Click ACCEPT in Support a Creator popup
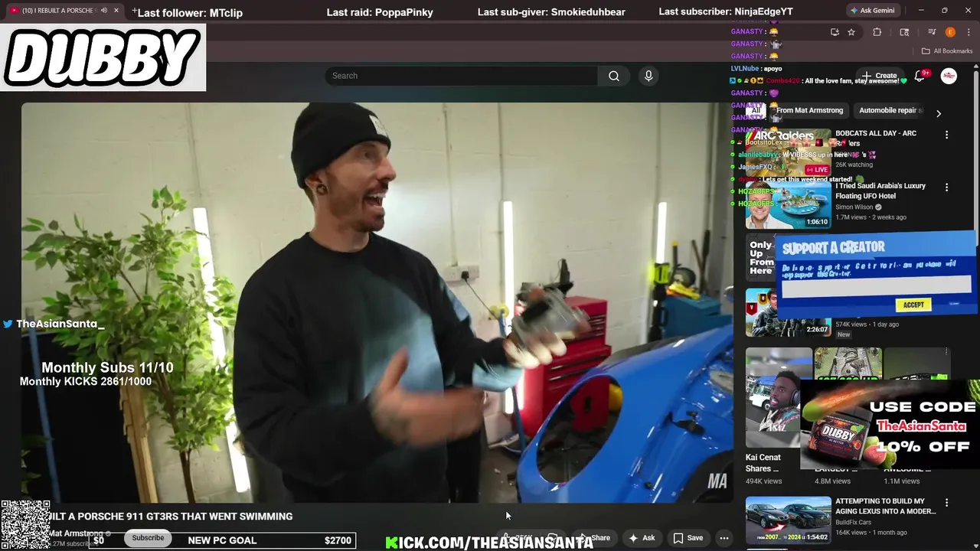 pos(913,305)
